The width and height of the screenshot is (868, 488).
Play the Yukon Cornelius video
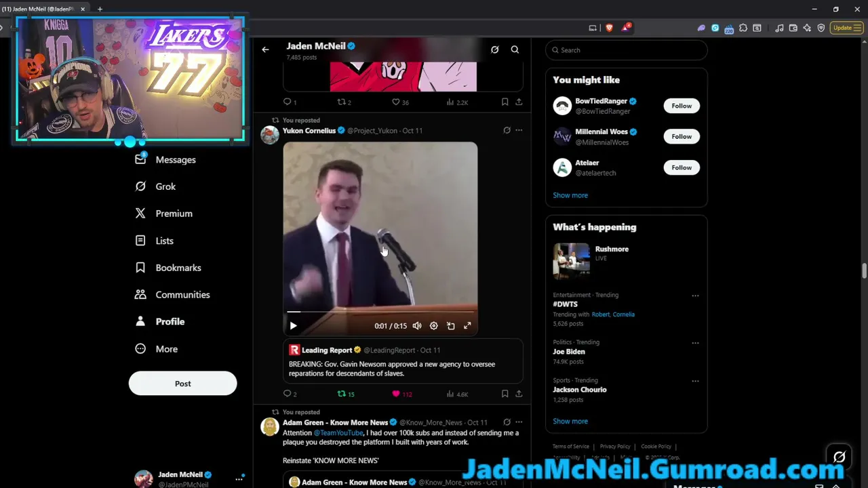coord(293,326)
